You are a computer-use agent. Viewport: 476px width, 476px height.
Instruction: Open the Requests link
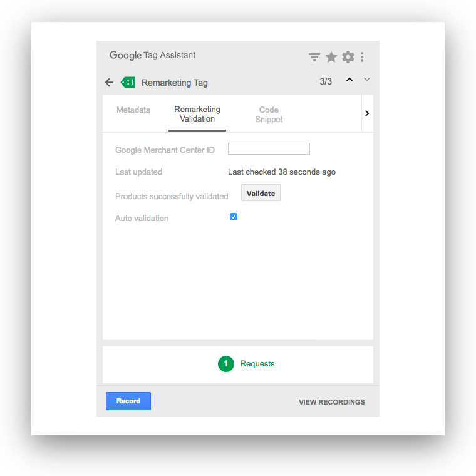pyautogui.click(x=257, y=364)
